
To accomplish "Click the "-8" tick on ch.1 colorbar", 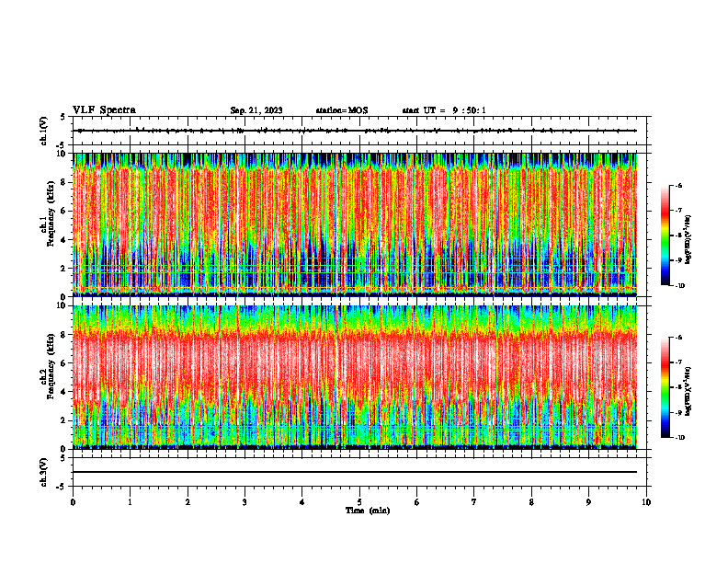I will pyautogui.click(x=678, y=236).
